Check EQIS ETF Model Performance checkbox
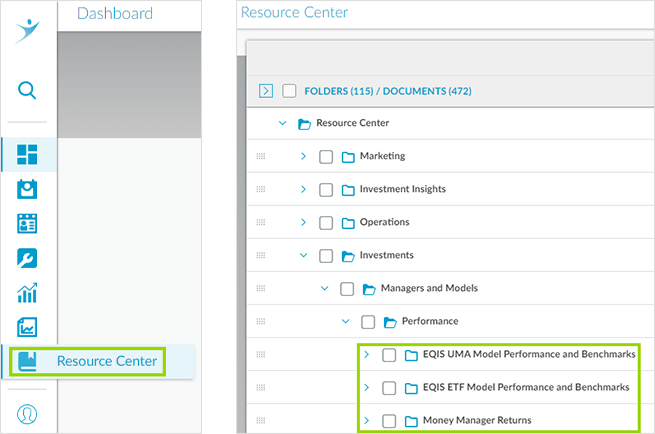This screenshot has height=434, width=655. 389,388
